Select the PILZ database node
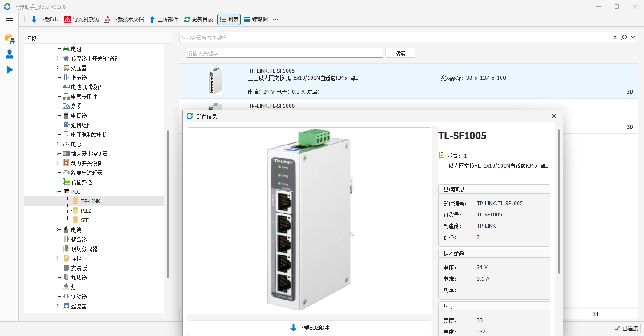 coord(86,211)
